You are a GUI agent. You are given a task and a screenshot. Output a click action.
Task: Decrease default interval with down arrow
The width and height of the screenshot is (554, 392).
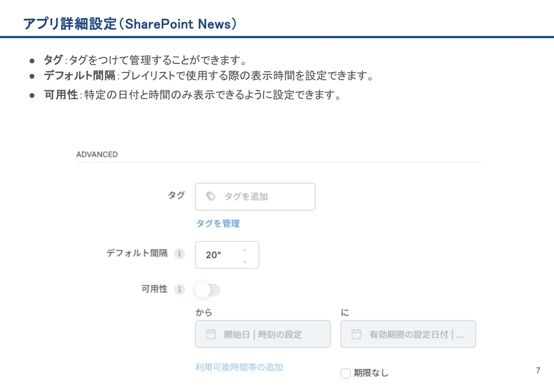(245, 261)
